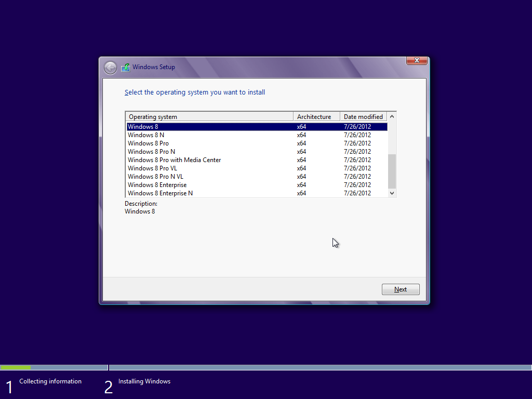Click the Select the operating system heading
The height and width of the screenshot is (399, 532).
tap(194, 92)
